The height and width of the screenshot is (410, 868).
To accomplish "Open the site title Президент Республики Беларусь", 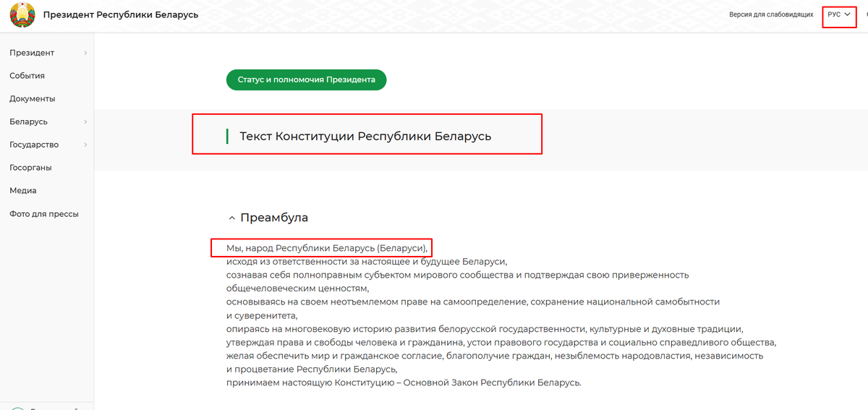I will [x=121, y=15].
